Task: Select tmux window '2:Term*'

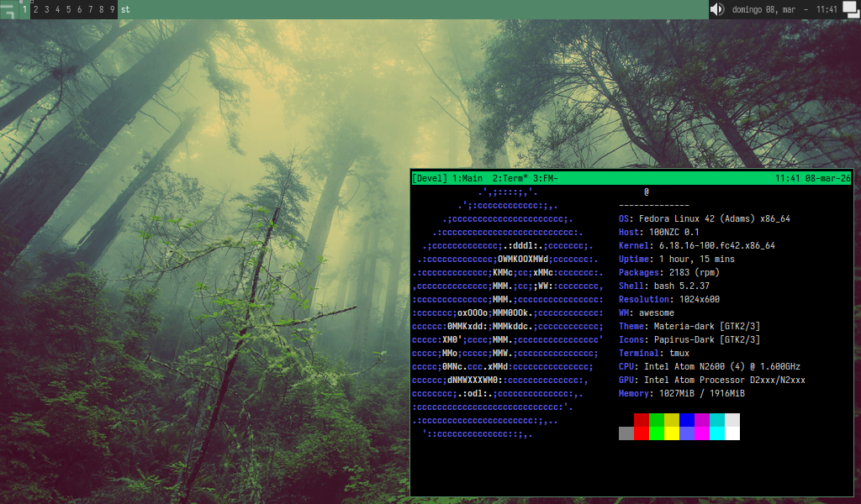Action: point(510,178)
